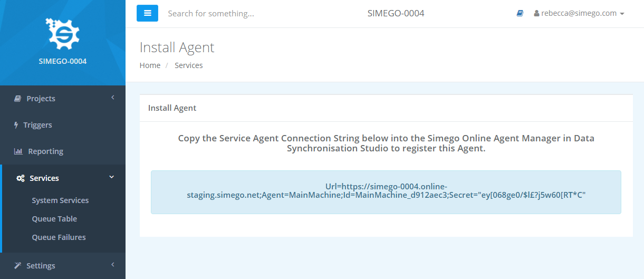
Task: Click the Settings wand icon
Action: coord(17,266)
